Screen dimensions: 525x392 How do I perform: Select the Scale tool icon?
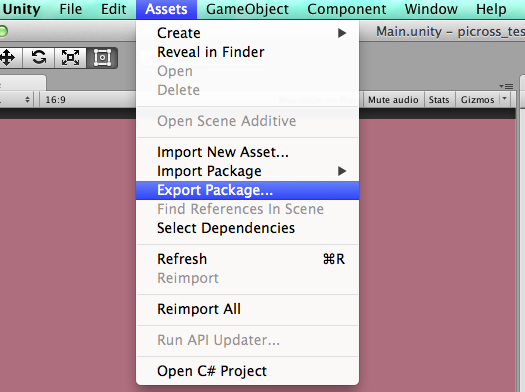(x=70, y=58)
